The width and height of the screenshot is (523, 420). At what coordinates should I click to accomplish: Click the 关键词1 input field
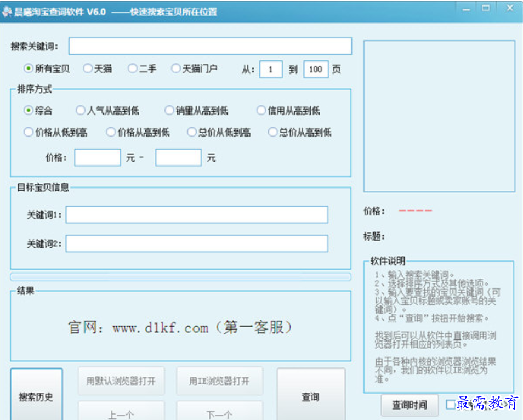point(197,214)
